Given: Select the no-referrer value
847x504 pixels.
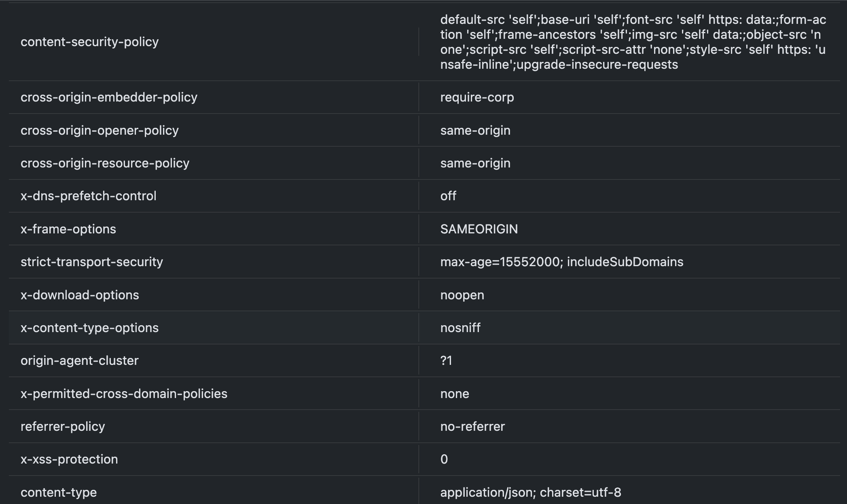Looking at the screenshot, I should 472,426.
